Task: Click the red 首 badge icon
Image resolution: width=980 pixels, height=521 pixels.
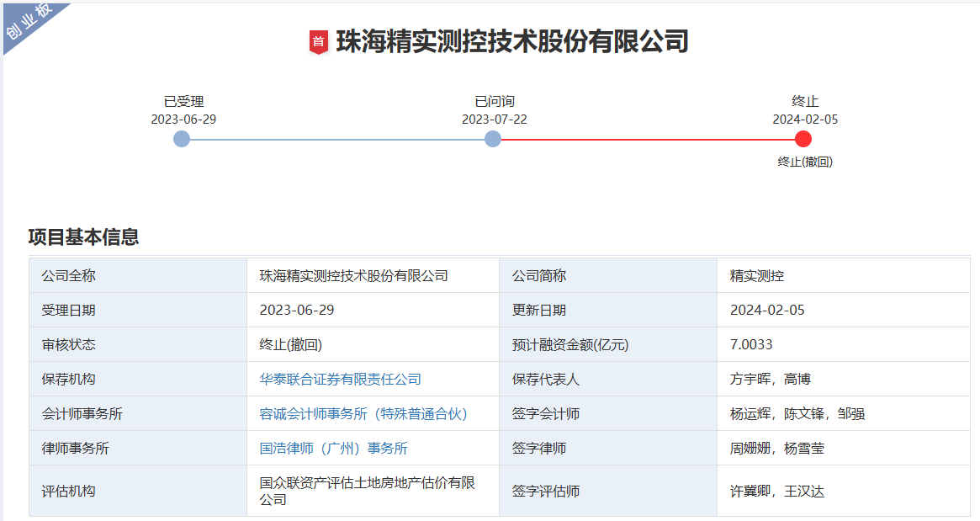Action: [318, 42]
